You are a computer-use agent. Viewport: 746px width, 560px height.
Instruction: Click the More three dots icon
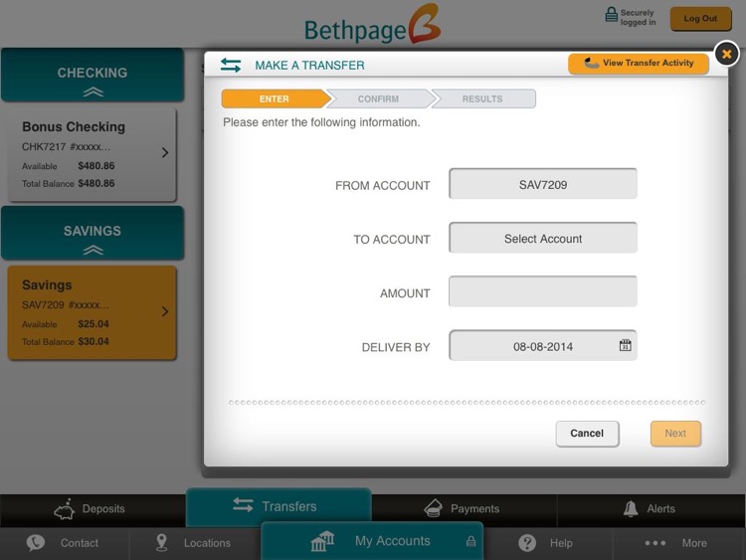tap(655, 543)
